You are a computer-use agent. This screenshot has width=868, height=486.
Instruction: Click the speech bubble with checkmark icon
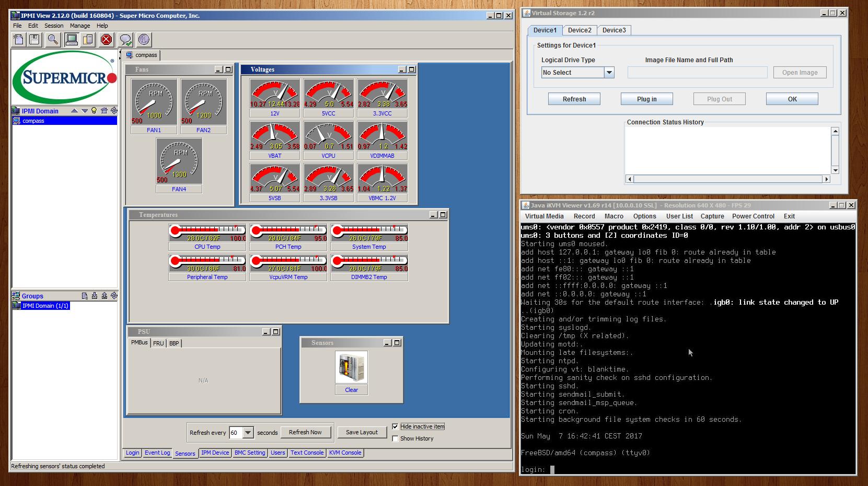[125, 39]
